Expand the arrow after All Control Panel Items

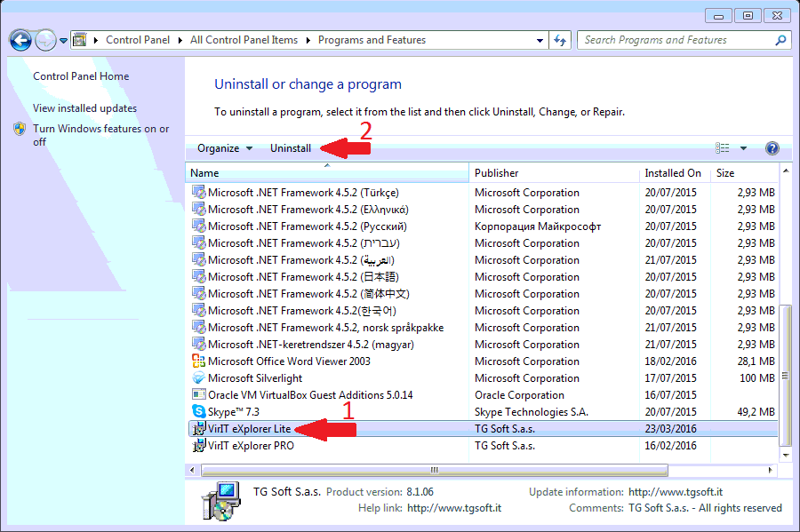click(308, 40)
